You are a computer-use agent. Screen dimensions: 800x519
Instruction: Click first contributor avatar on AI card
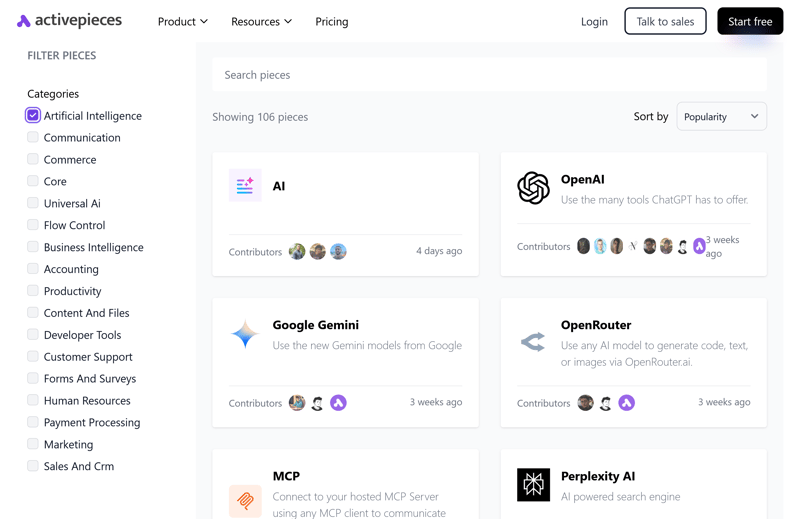point(297,252)
